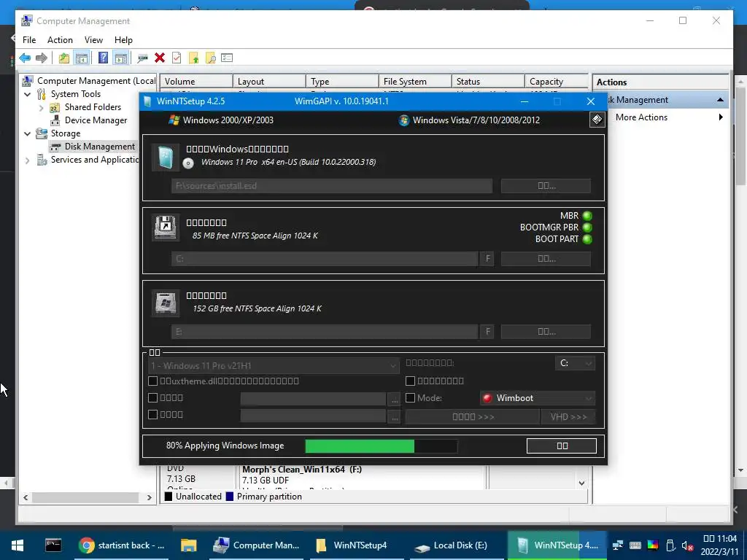Image resolution: width=747 pixels, height=560 pixels.
Task: Toggle the Show/Hide Action Pane toolbar icon
Action: [x=121, y=58]
